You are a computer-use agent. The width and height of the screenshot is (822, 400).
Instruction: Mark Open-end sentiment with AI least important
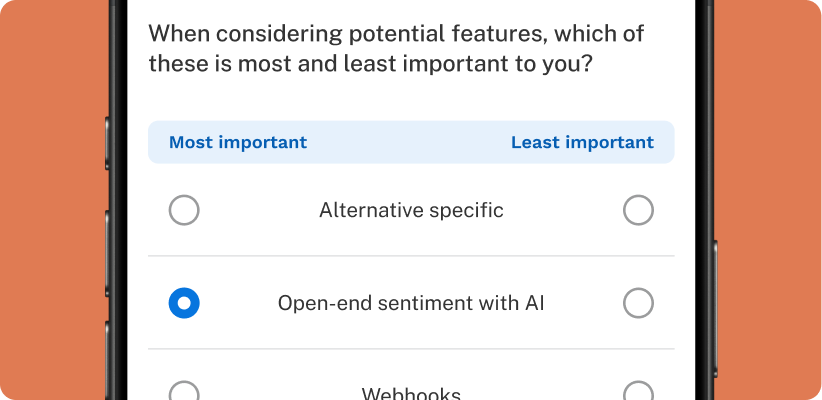[x=638, y=303]
